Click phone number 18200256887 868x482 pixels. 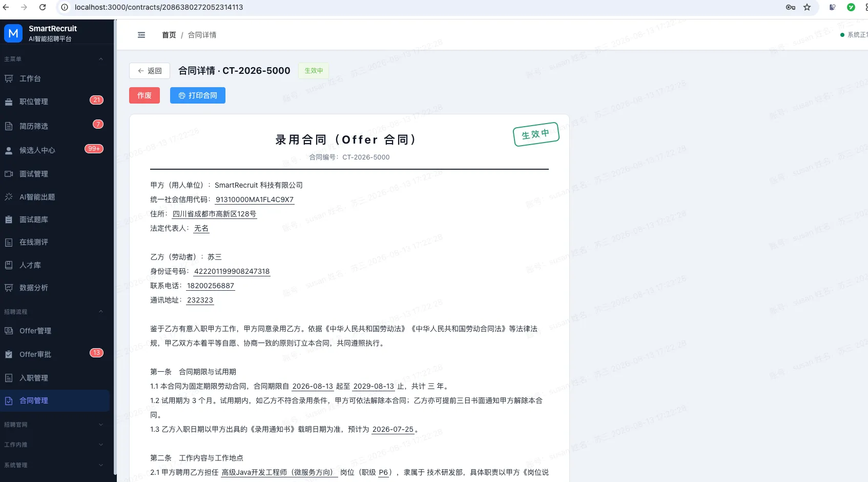(x=211, y=286)
